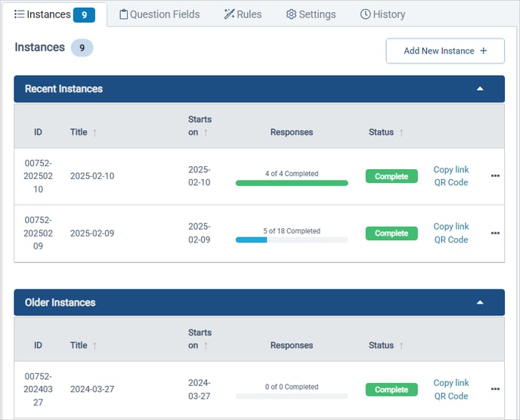Sort Recent Instances by Starts on arrow

tap(206, 133)
